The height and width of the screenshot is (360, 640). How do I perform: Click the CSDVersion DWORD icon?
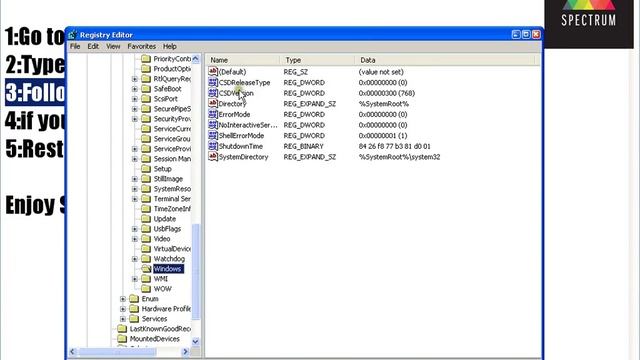(213, 93)
